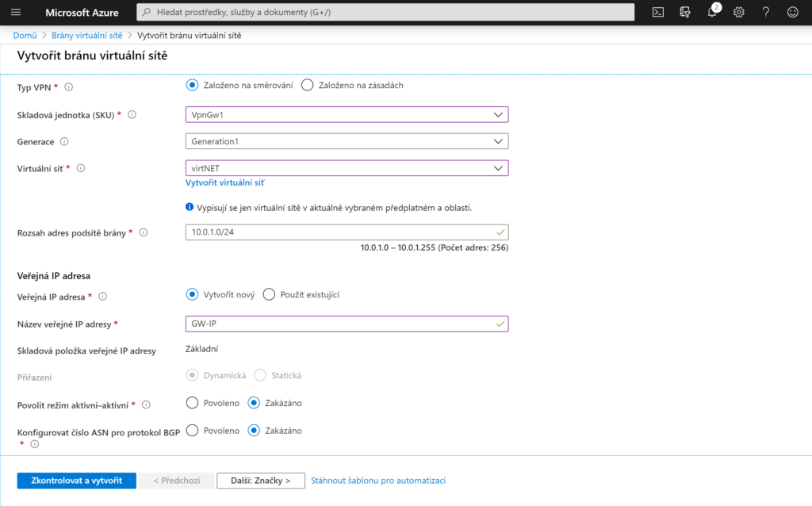Open the hamburger portal menu
Image resolution: width=812 pixels, height=506 pixels.
[16, 12]
